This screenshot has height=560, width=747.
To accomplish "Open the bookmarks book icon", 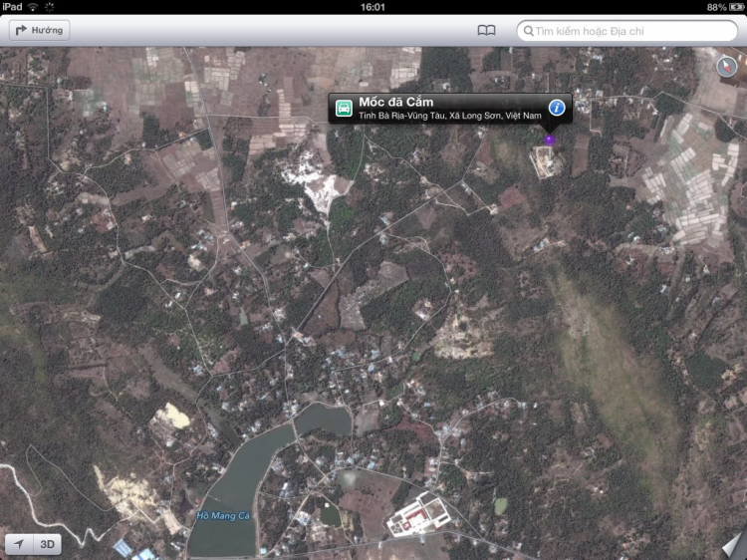I will pyautogui.click(x=486, y=31).
